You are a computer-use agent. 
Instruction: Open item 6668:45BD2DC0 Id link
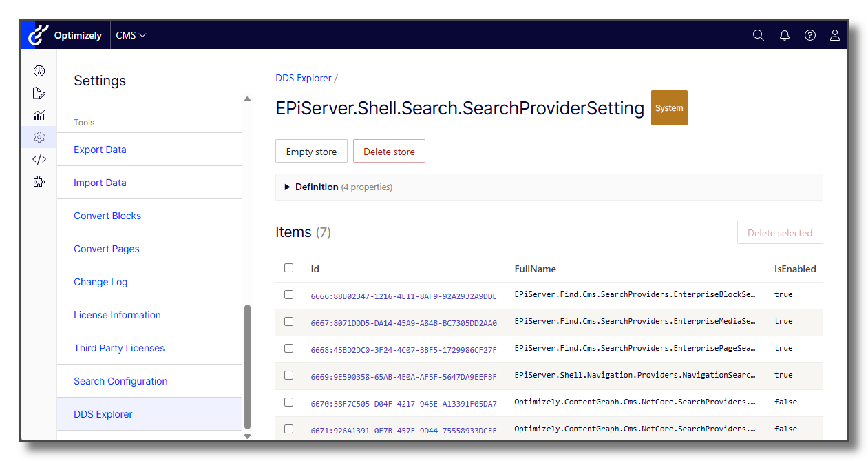pos(403,349)
